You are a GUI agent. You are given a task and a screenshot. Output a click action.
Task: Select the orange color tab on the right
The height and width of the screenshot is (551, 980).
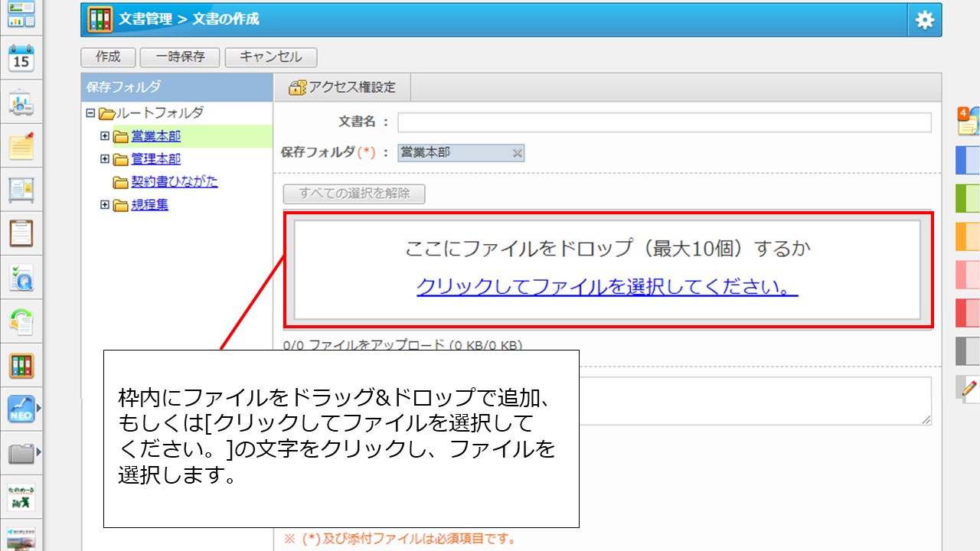(969, 236)
